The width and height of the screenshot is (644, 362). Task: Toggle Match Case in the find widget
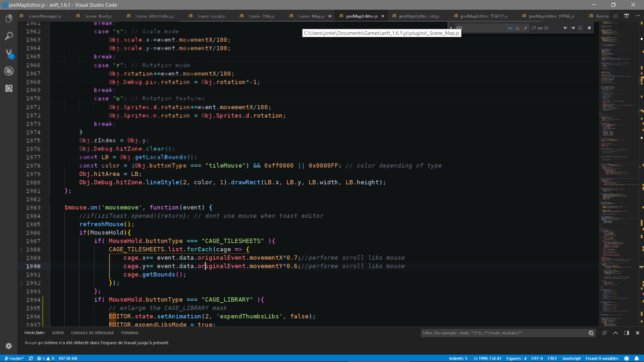tap(510, 28)
